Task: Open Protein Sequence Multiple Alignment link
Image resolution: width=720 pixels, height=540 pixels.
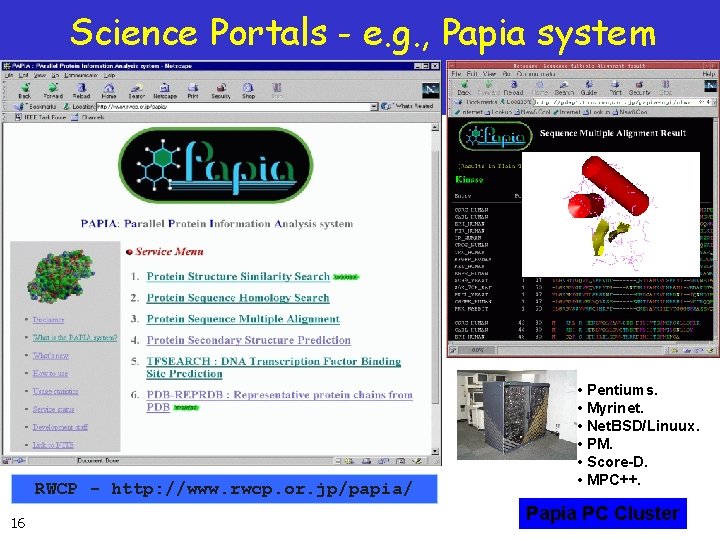Action: (x=243, y=319)
